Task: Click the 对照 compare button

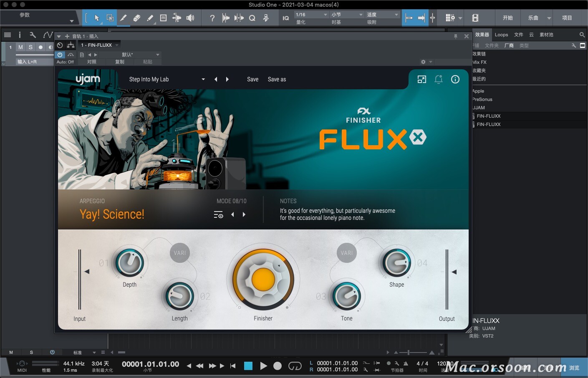Action: pos(92,62)
